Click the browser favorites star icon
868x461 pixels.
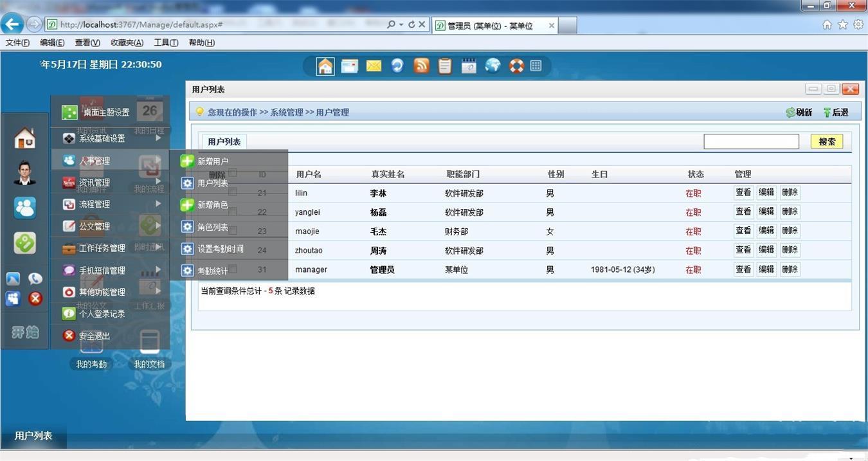click(843, 24)
